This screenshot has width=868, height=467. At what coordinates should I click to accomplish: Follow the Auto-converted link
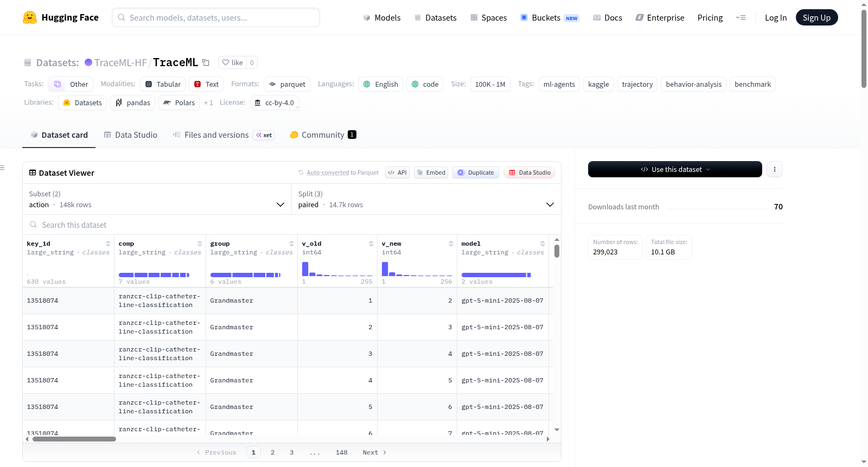(328, 172)
